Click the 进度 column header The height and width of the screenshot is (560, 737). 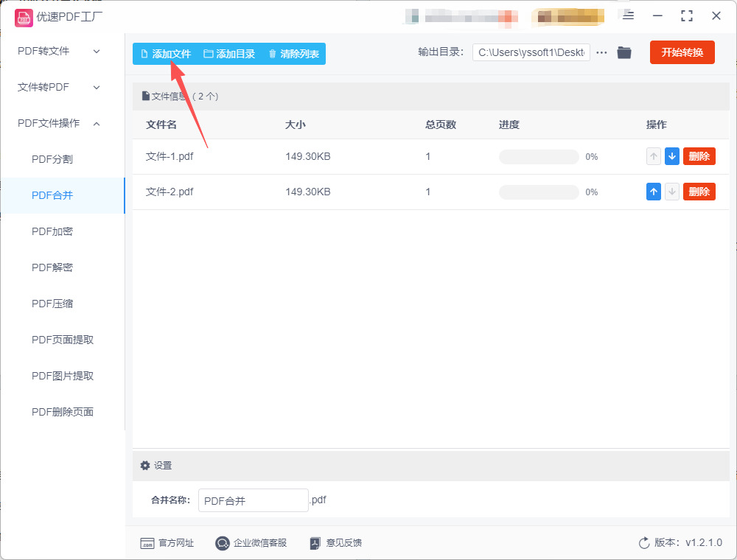tap(509, 125)
